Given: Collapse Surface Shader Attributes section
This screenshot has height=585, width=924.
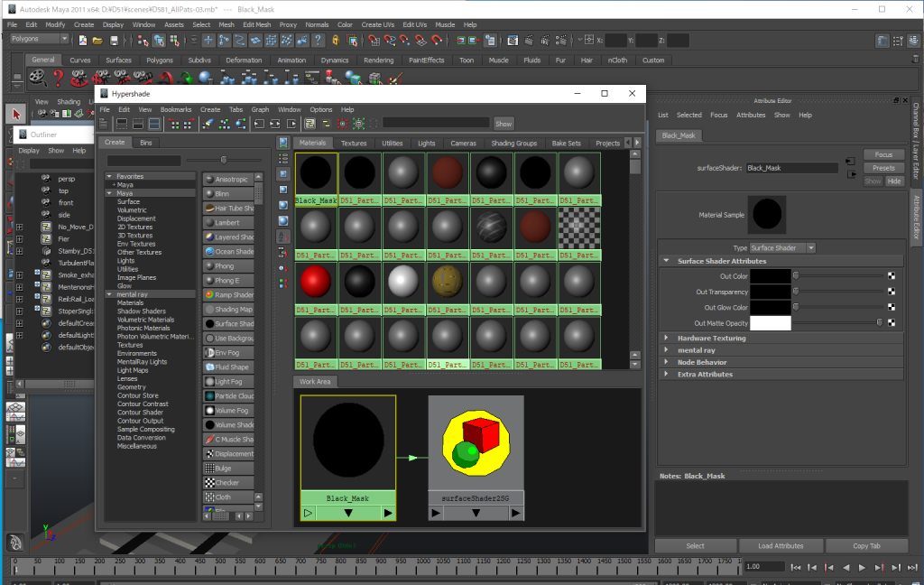Looking at the screenshot, I should click(x=667, y=261).
